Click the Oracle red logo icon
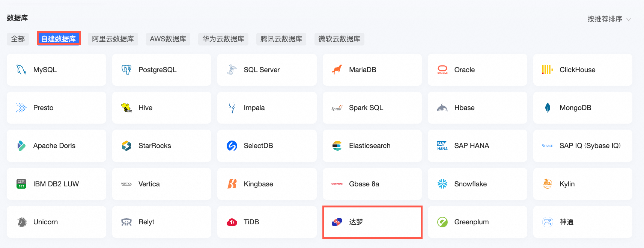The image size is (644, 248). pyautogui.click(x=442, y=70)
